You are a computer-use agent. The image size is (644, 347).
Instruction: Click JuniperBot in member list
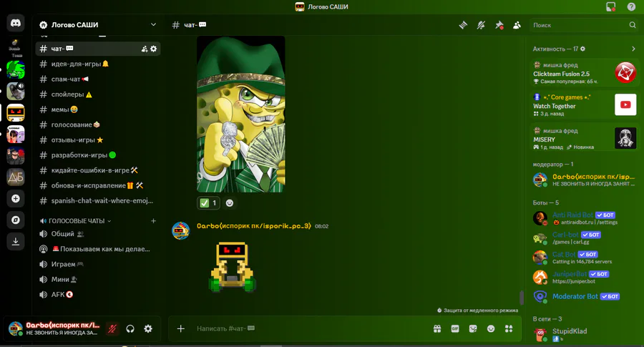[585, 277]
